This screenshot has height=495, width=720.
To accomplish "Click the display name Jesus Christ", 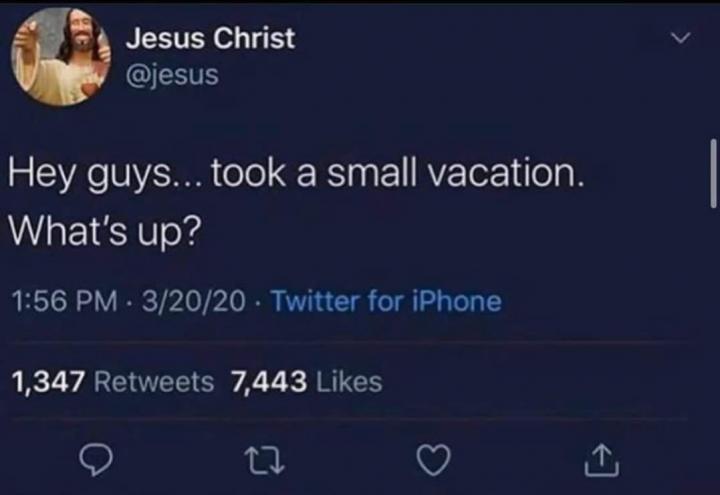I will click(x=210, y=38).
